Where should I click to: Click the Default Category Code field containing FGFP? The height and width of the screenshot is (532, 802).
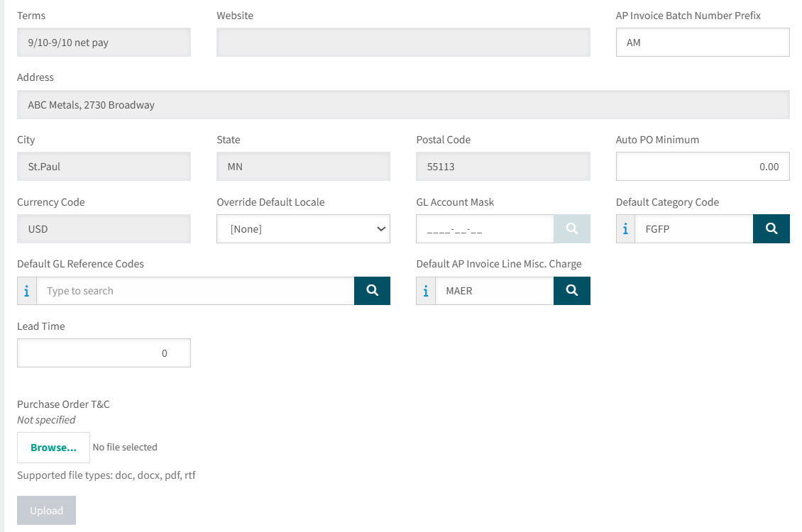coord(693,229)
